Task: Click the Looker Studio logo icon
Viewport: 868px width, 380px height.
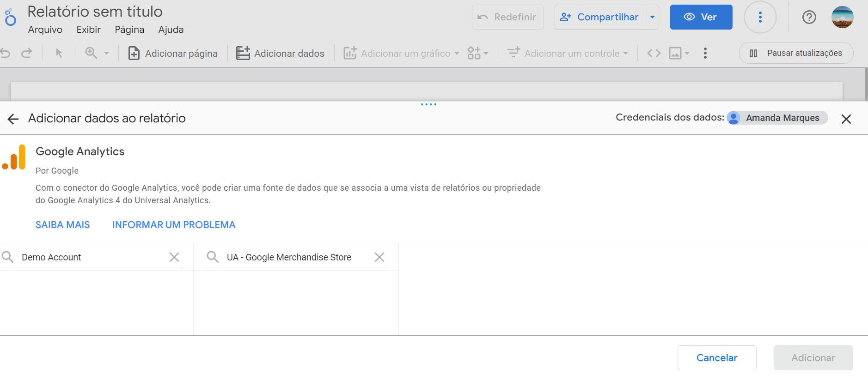Action: tap(10, 18)
